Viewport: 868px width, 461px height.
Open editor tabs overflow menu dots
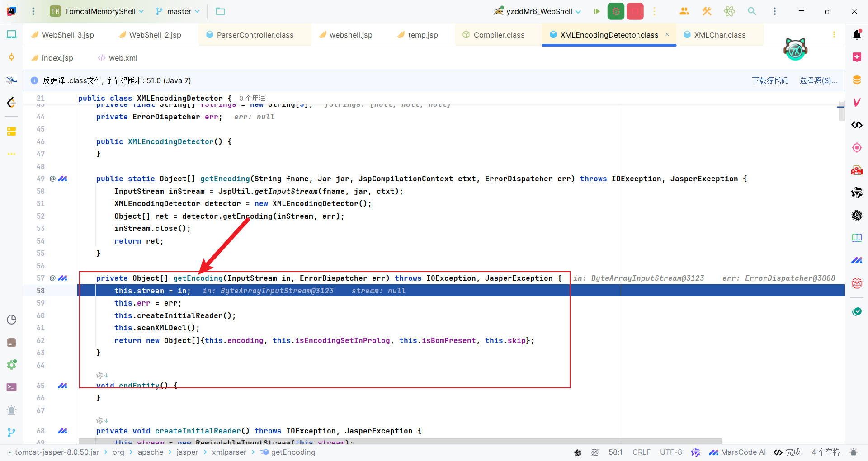pos(834,34)
